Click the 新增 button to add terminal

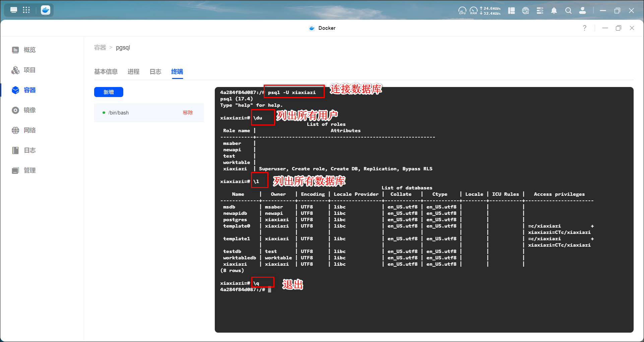point(109,92)
